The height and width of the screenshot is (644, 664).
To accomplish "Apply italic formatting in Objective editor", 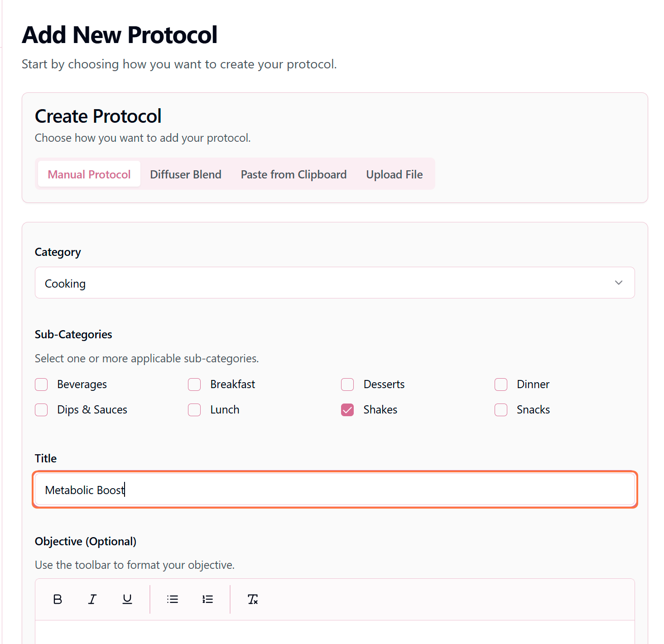I will pyautogui.click(x=92, y=599).
